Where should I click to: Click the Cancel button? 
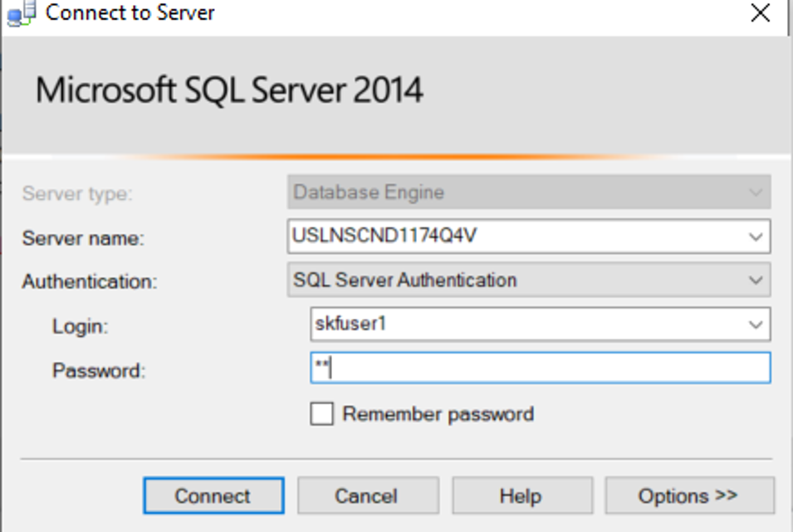coord(368,495)
